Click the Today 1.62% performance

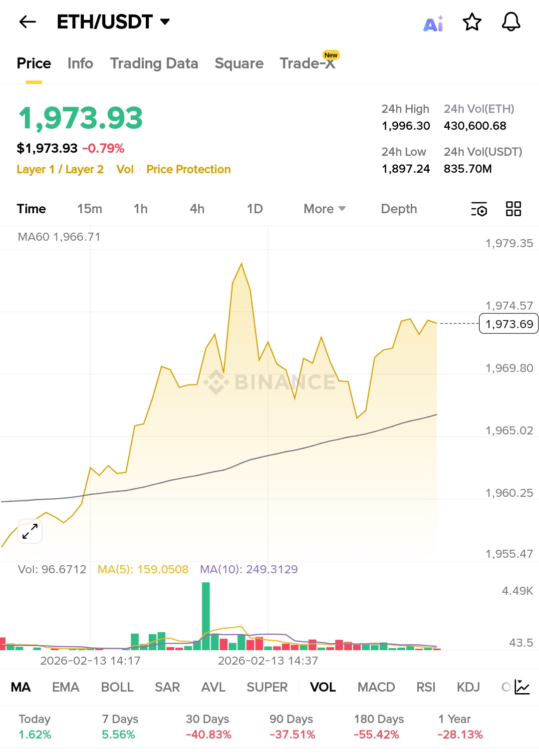[x=35, y=727]
